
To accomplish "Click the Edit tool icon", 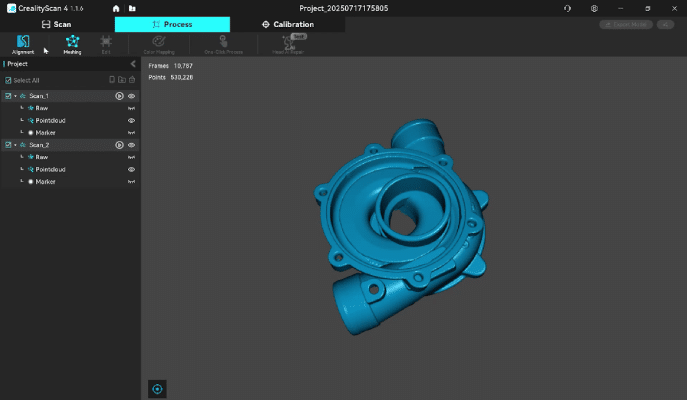I will pyautogui.click(x=106, y=44).
